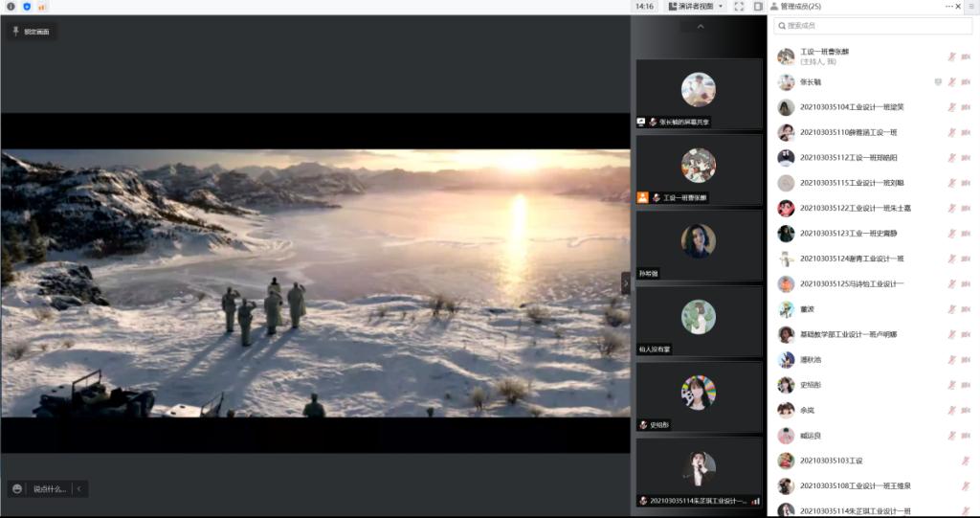Expand the chat box arrow beside 说点什么

79,489
